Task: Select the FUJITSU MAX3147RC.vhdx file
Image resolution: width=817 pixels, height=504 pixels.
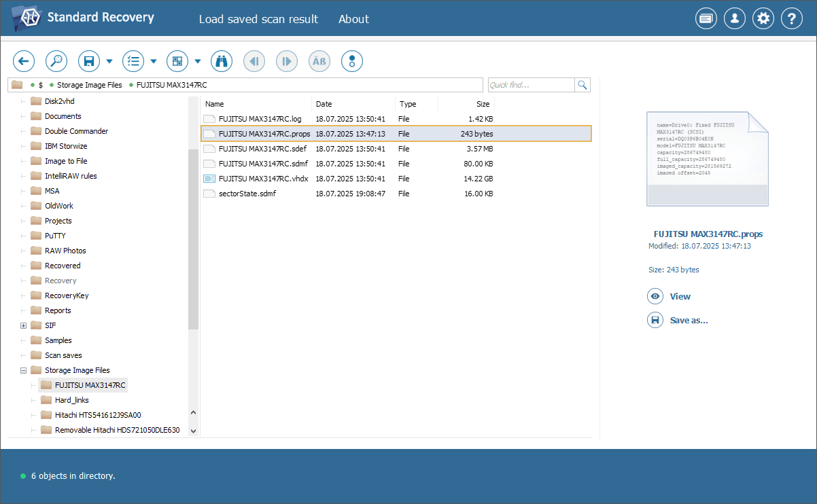Action: [263, 179]
